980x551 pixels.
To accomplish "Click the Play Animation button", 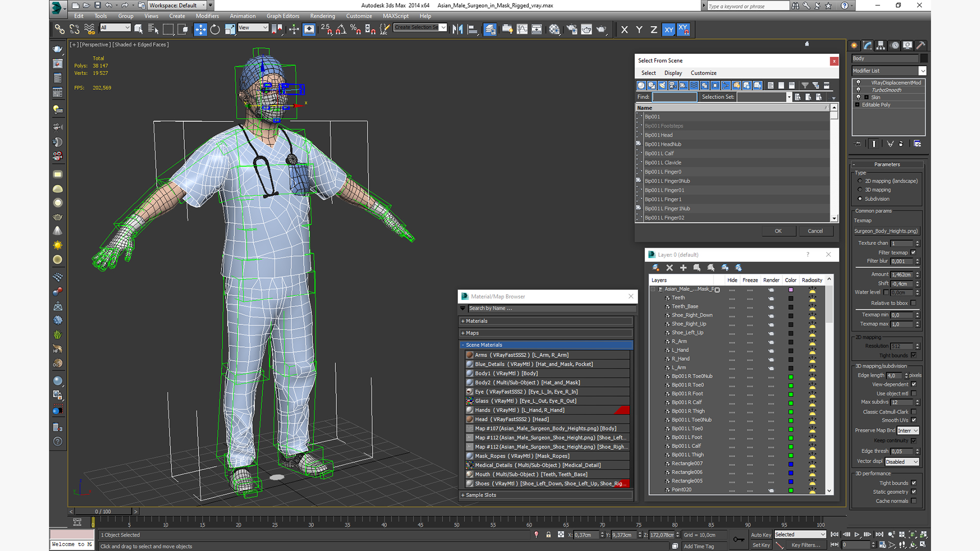I will [x=857, y=535].
